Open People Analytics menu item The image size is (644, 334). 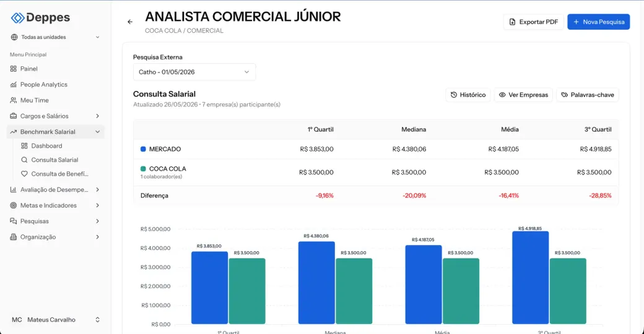point(56,85)
